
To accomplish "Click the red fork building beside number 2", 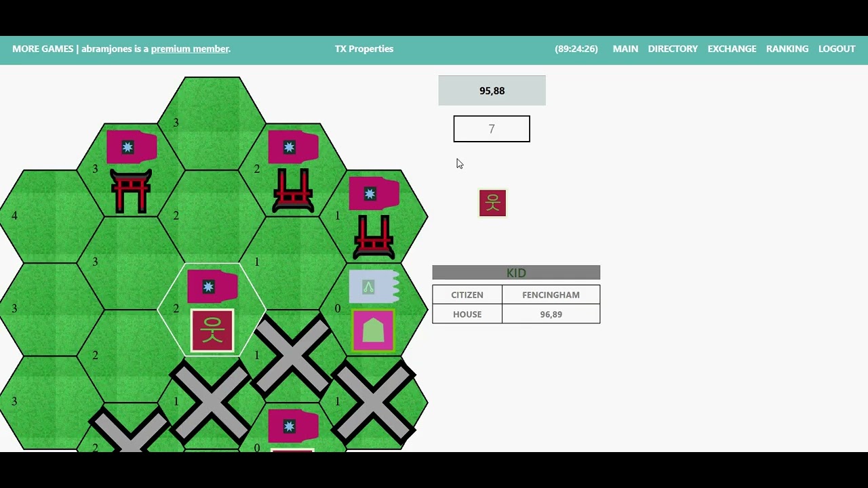I will tap(293, 191).
